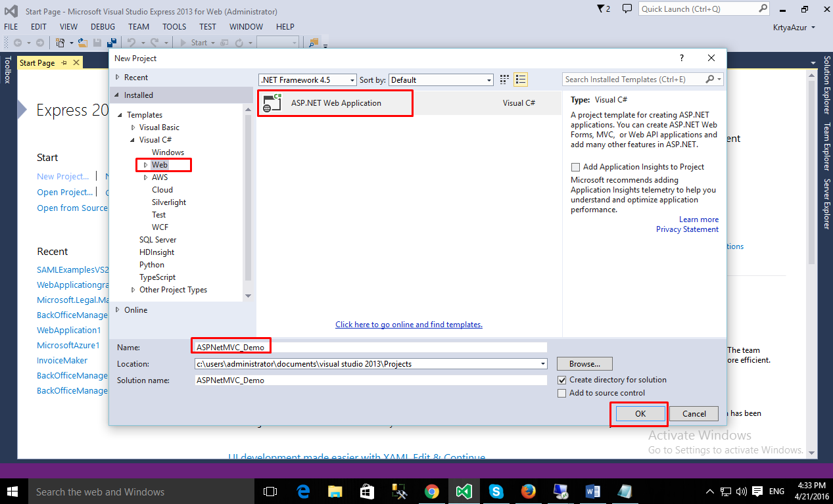This screenshot has height=504, width=833.
Task: Open Google Chrome from the taskbar
Action: [x=431, y=492]
